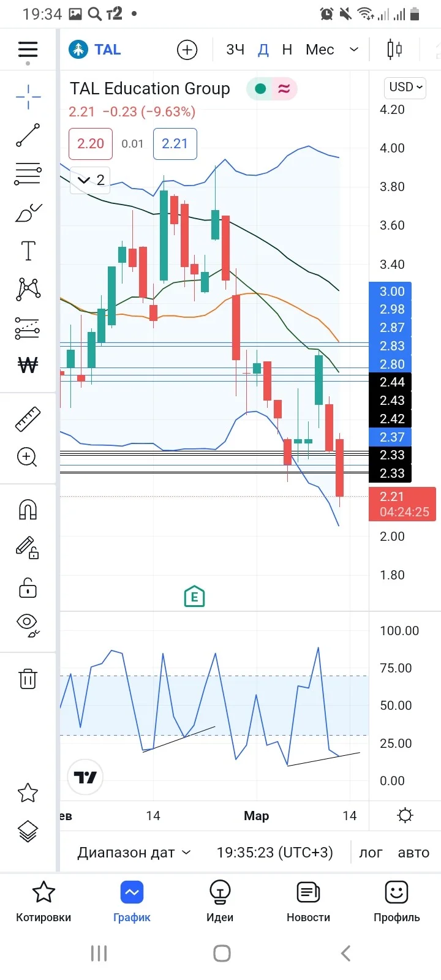Tap Android home button

tap(222, 953)
